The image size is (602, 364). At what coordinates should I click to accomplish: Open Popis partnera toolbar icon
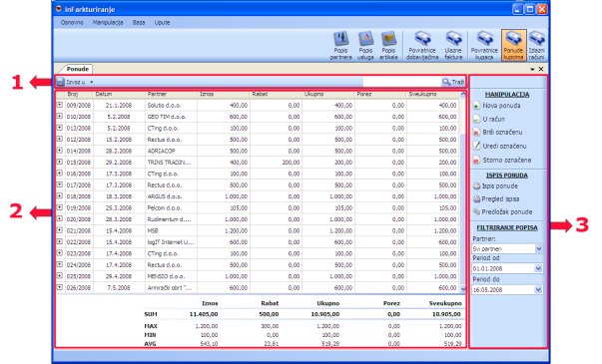click(340, 46)
